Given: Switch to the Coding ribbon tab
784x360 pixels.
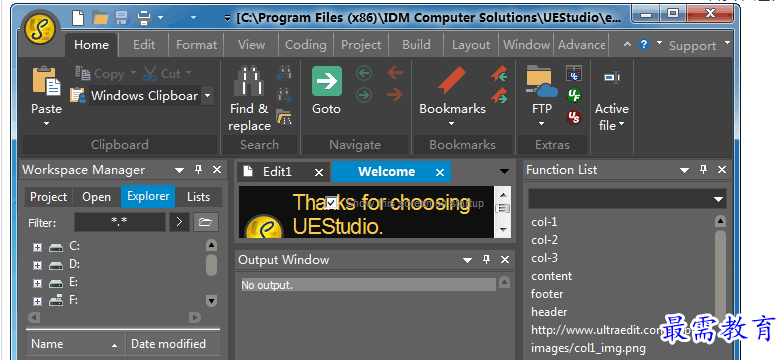Looking at the screenshot, I should (306, 45).
